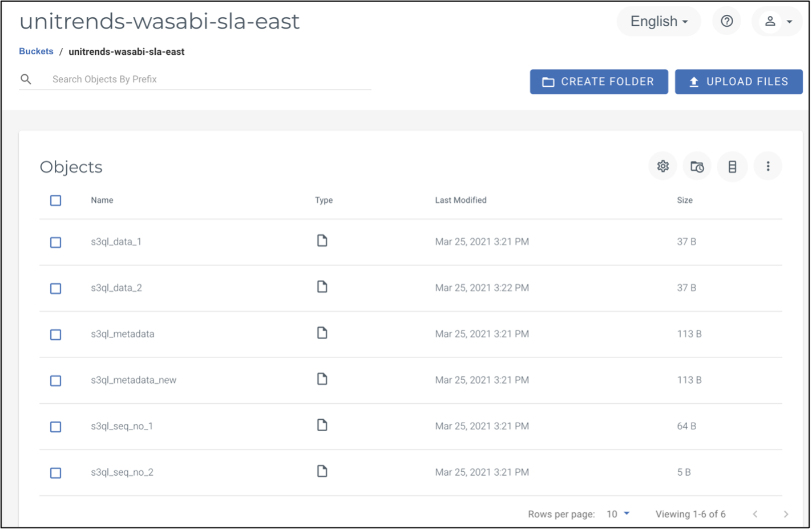
Task: Open the s3ql_data_2 object
Action: click(116, 288)
